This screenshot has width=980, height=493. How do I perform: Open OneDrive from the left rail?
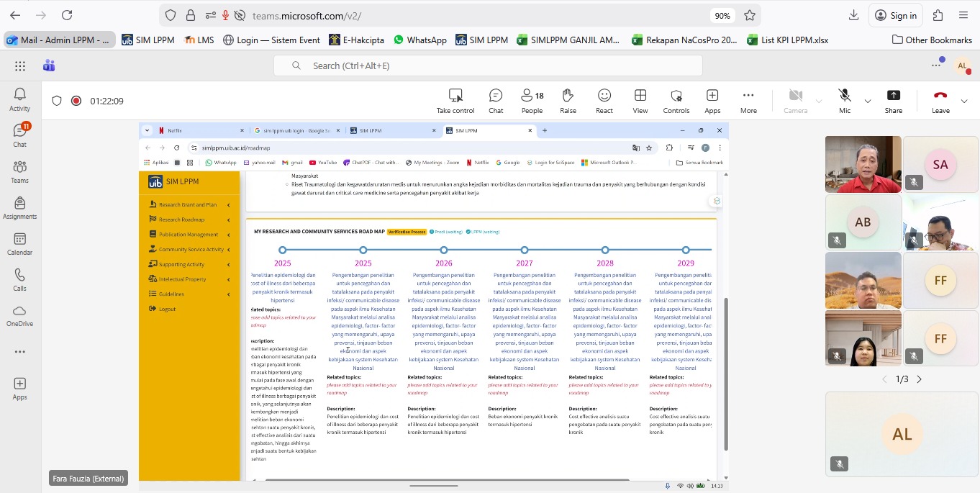coord(19,316)
